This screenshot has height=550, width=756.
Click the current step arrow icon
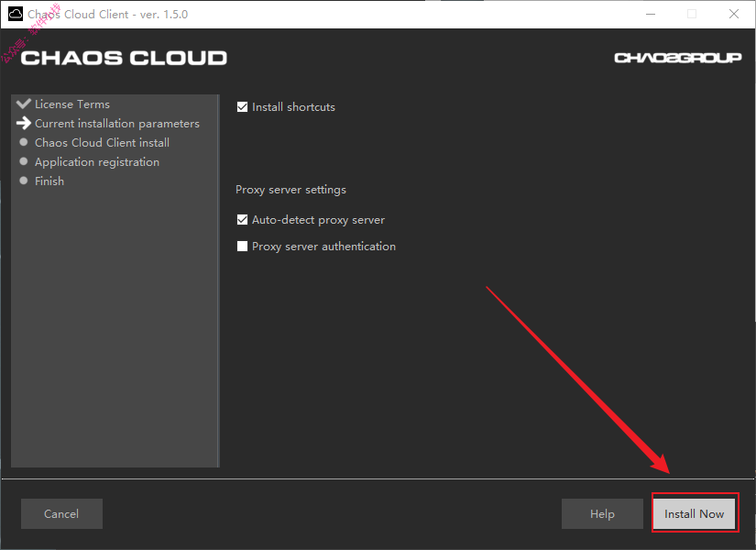[23, 123]
